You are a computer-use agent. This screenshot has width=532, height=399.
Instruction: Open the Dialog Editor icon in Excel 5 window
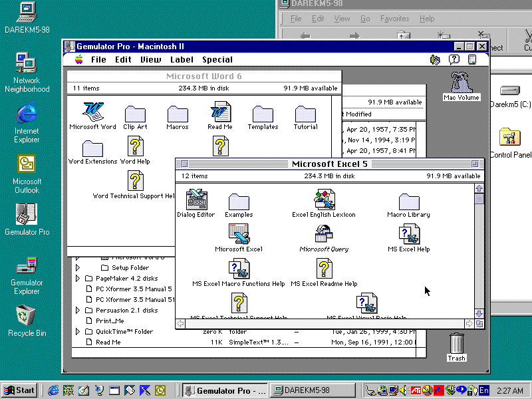pyautogui.click(x=196, y=200)
